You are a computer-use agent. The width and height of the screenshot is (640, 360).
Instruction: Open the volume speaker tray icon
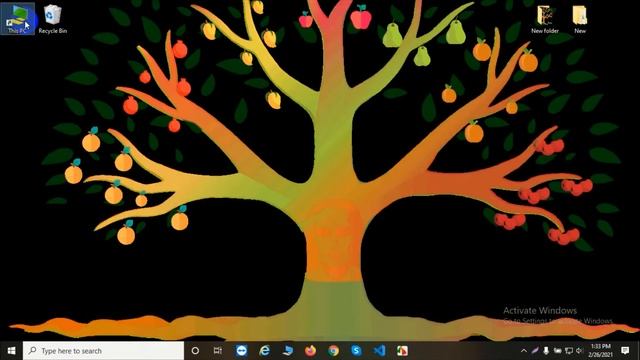(579, 351)
